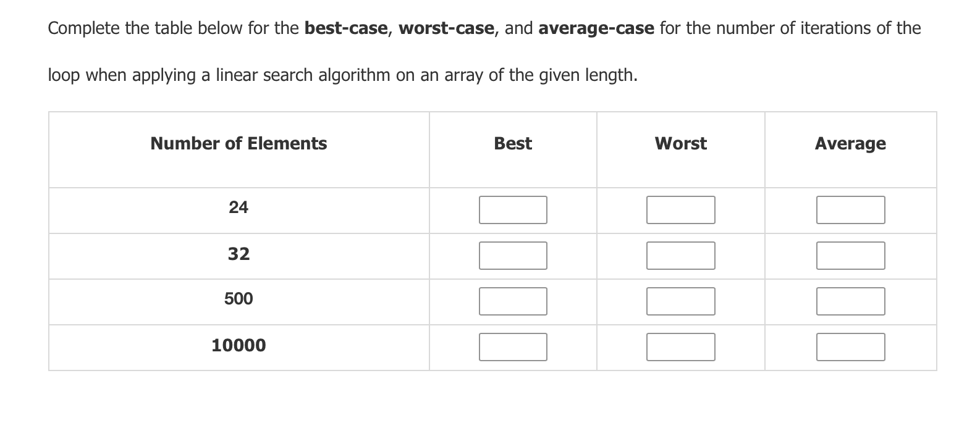Image resolution: width=980 pixels, height=431 pixels.
Task: Click the Worst input field for 32 elements
Action: (x=680, y=255)
